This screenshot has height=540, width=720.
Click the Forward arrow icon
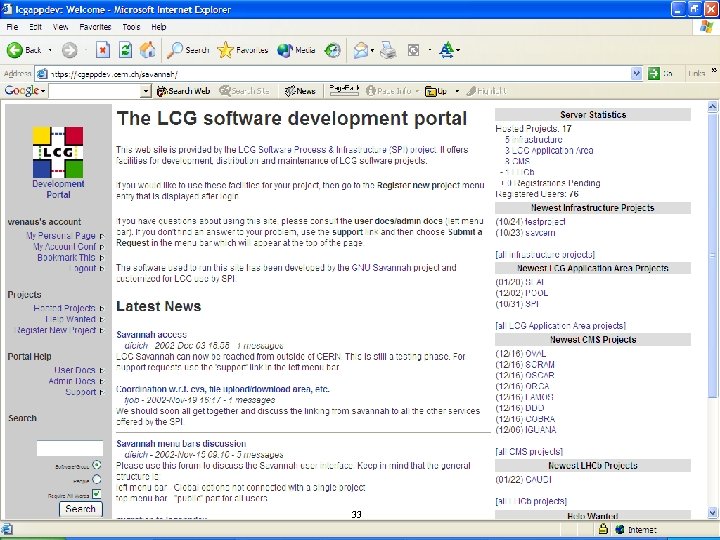click(x=69, y=50)
